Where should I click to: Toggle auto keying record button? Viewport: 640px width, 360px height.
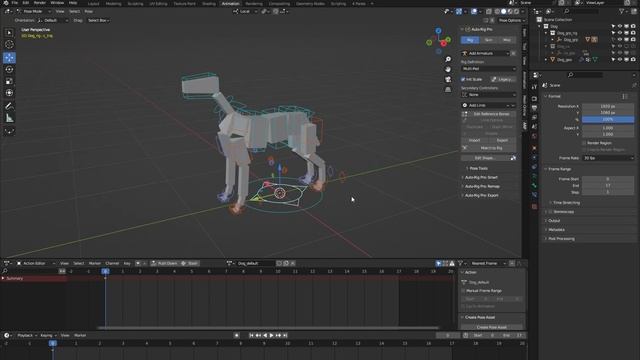(x=237, y=335)
